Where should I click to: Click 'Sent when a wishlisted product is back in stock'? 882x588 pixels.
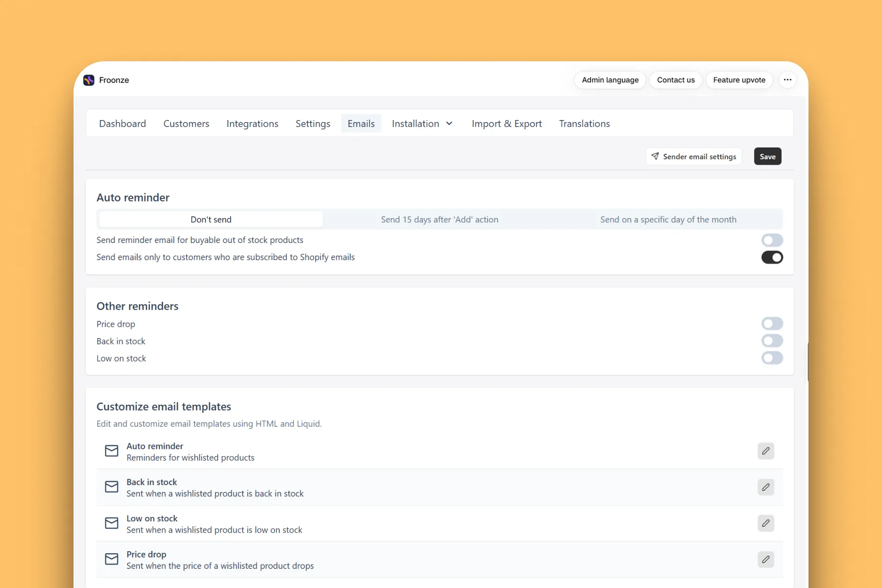[215, 493]
